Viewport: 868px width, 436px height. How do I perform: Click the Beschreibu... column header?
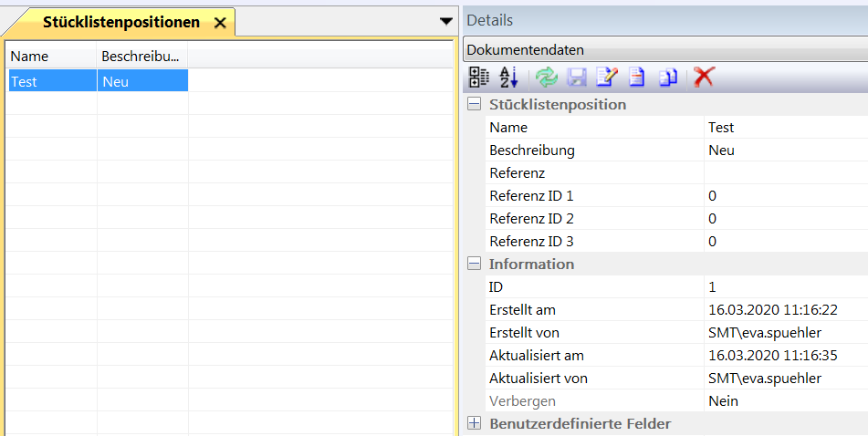[141, 57]
